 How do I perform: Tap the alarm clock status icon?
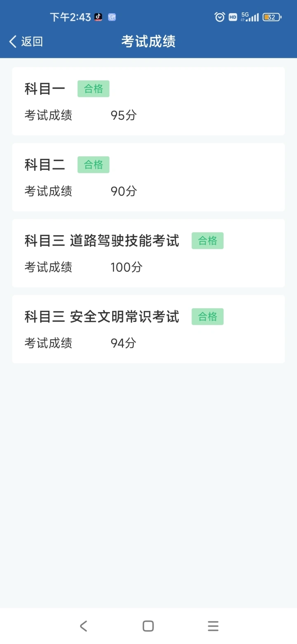pos(220,17)
